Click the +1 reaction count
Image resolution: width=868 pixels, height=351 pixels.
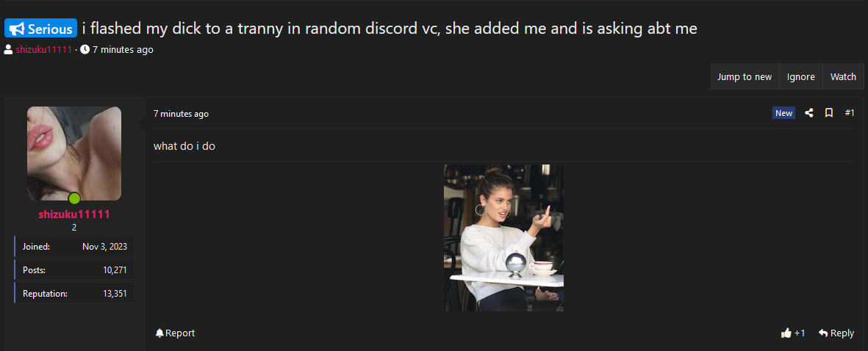pos(800,333)
